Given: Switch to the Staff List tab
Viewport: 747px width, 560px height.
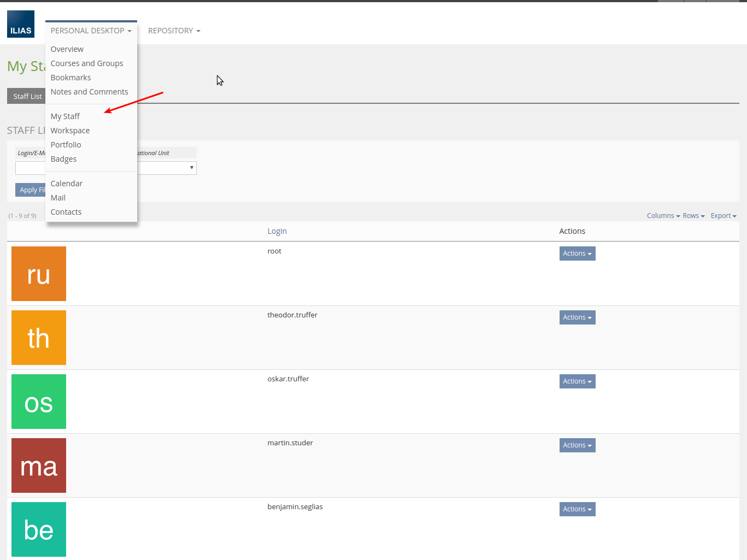Looking at the screenshot, I should 27,96.
